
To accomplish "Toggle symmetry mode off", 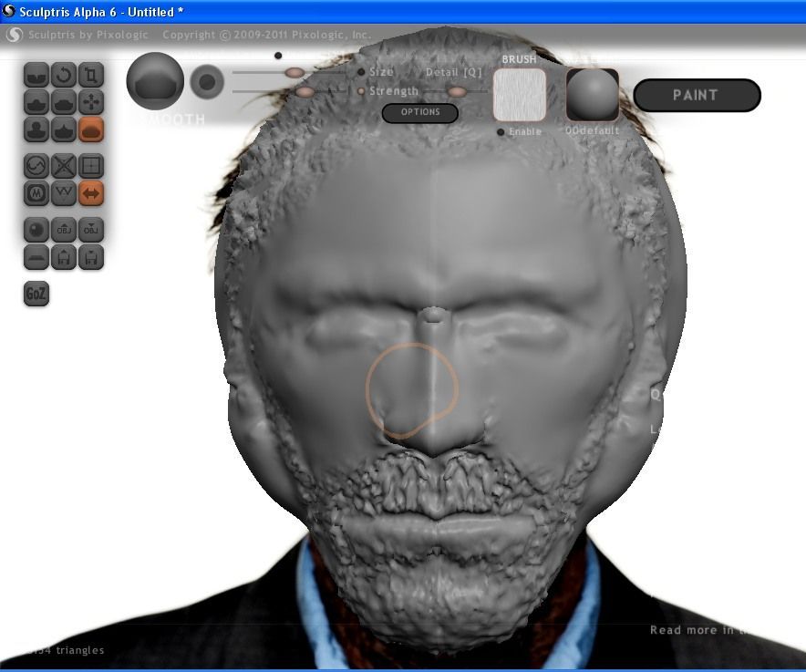I will 90,192.
